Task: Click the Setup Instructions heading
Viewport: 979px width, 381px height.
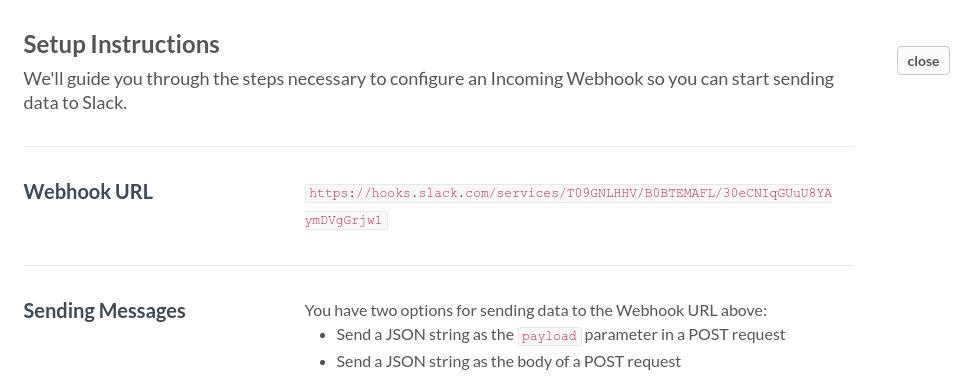Action: (121, 44)
